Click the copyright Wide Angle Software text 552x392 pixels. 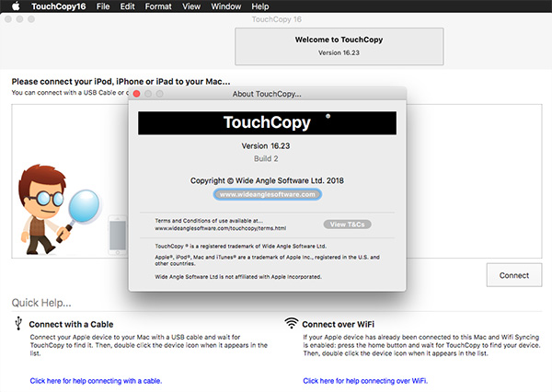pyautogui.click(x=267, y=180)
